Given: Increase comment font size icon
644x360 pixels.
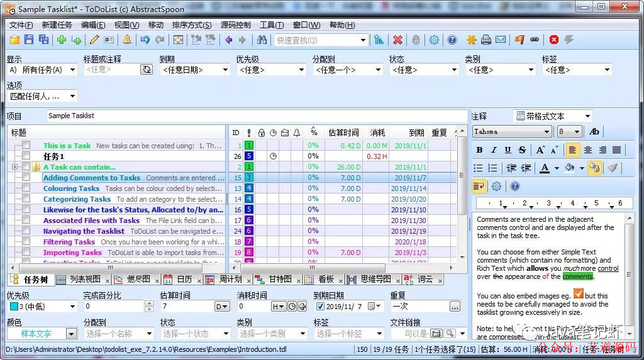Looking at the screenshot, I should click(x=540, y=150).
